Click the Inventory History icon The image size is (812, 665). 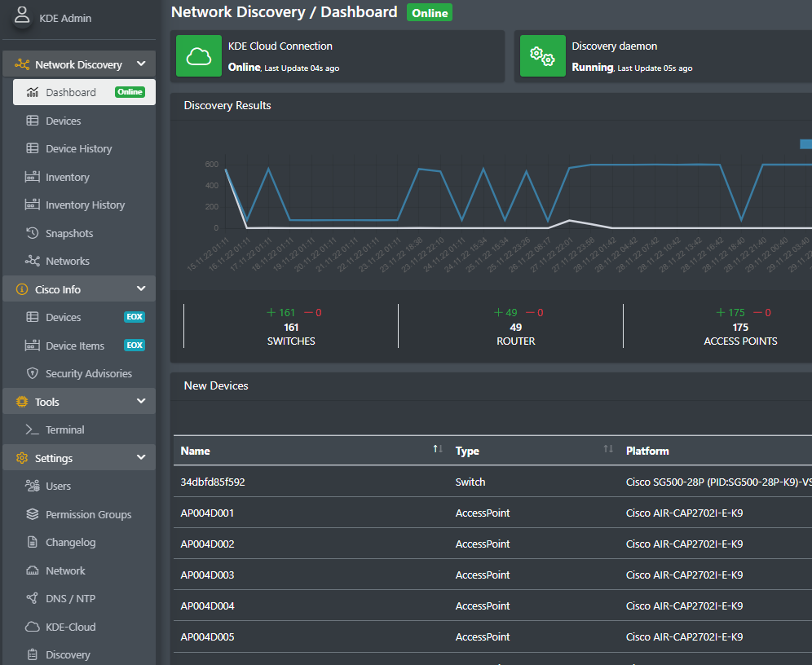(32, 205)
